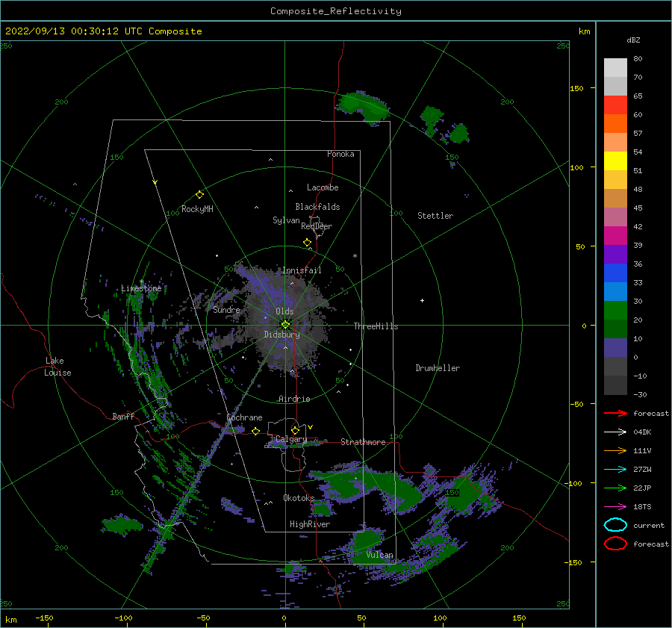Image resolution: width=672 pixels, height=628 pixels.
Task: Click the yellow radar site marker near Didsbury
Action: 285,325
